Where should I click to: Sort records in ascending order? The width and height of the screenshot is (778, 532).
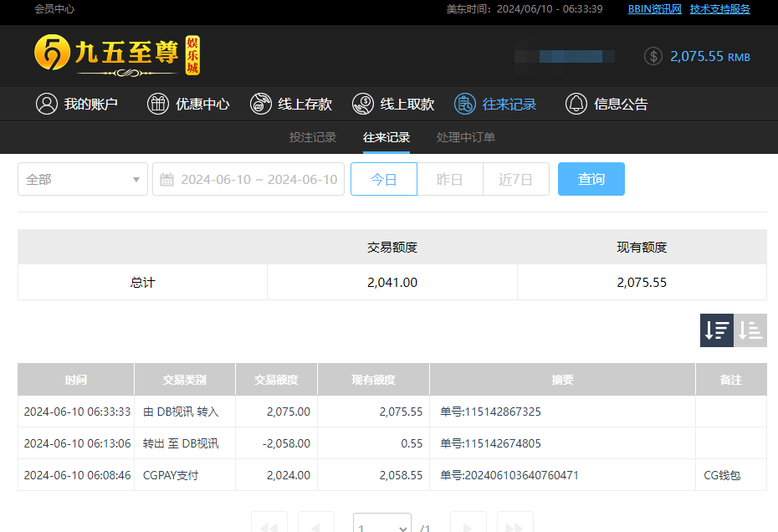[750, 330]
